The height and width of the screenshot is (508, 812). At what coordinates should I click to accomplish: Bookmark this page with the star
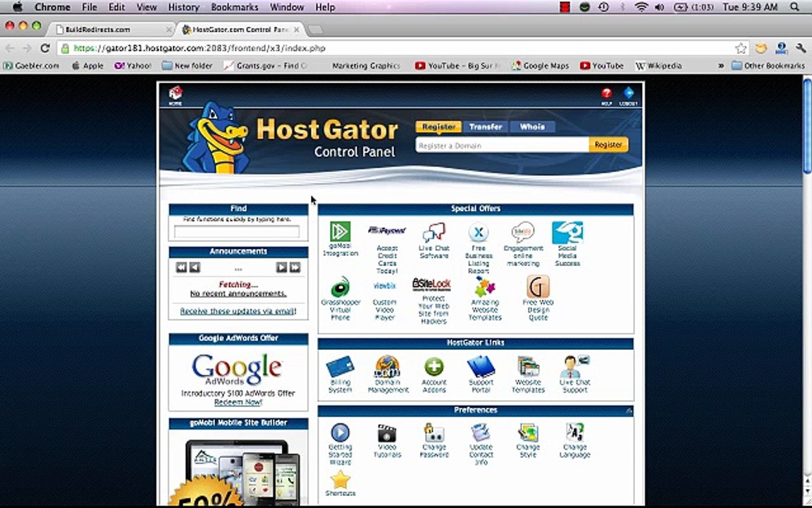coord(741,48)
